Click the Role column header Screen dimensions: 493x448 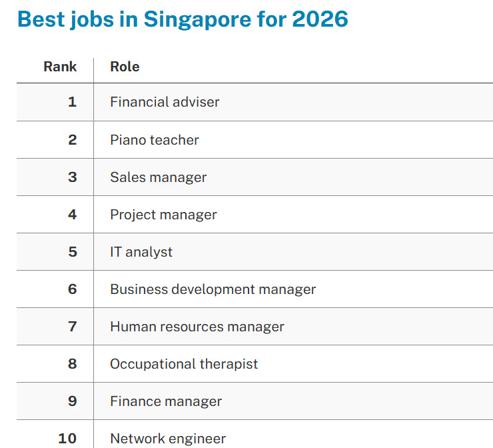pyautogui.click(x=125, y=67)
